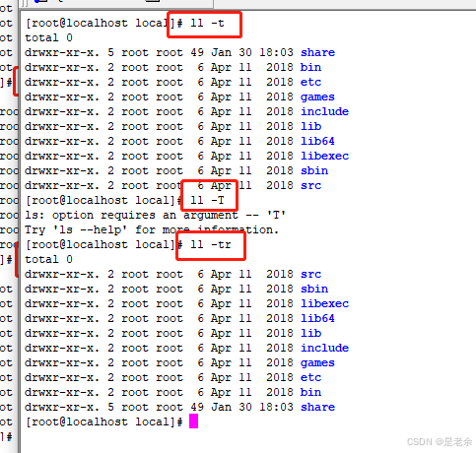Click the 'll -t' command text
The image size is (476, 453).
pyautogui.click(x=207, y=24)
